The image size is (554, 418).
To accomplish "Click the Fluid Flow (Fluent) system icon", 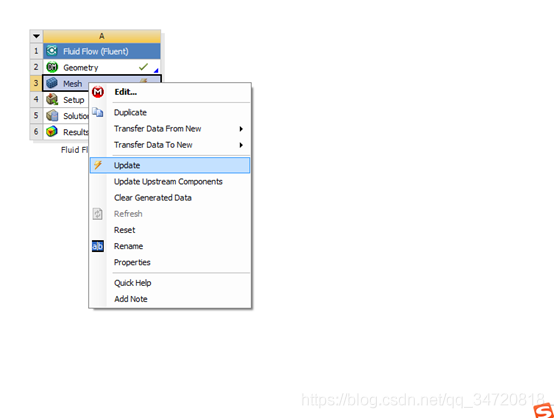I will pos(52,51).
